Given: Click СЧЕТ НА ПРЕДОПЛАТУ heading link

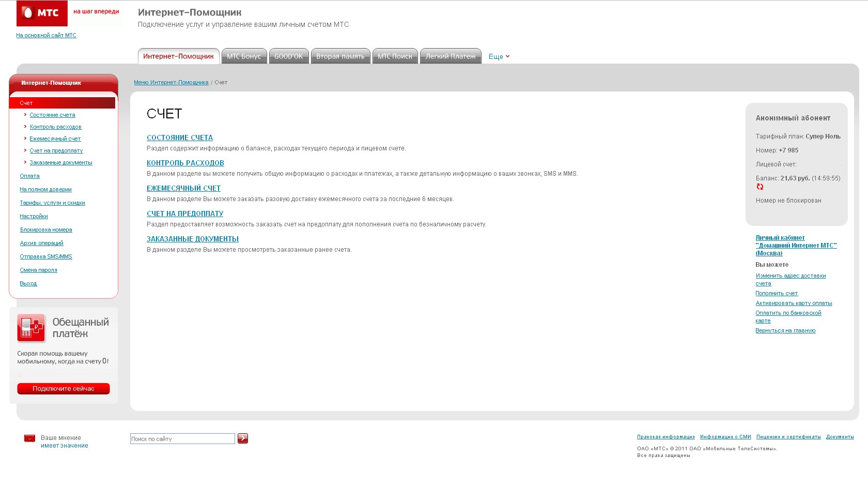Looking at the screenshot, I should pyautogui.click(x=185, y=213).
